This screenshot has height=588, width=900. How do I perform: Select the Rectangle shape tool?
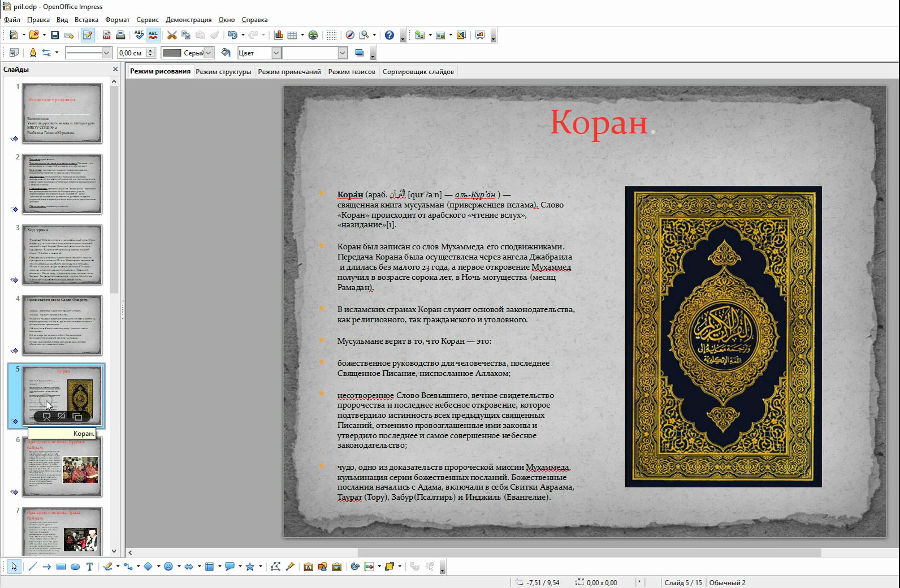pyautogui.click(x=61, y=567)
